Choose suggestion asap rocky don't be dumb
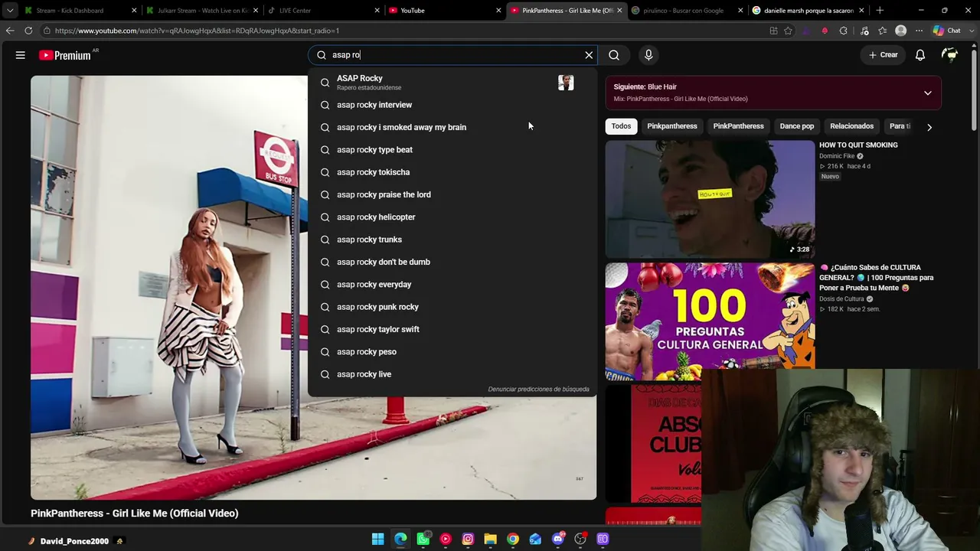980x551 pixels. (x=452, y=262)
